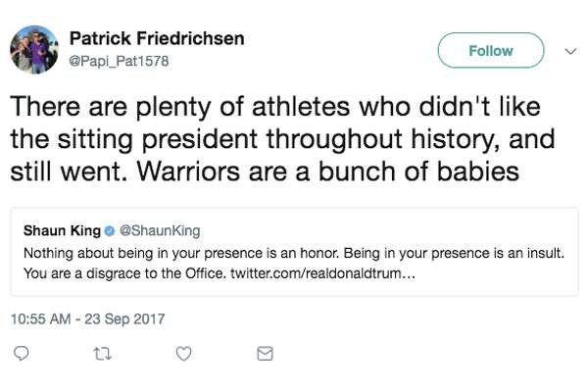Visit the @Papi_Pat1578 handle
Viewport: 588px width, 392px height.
click(119, 61)
